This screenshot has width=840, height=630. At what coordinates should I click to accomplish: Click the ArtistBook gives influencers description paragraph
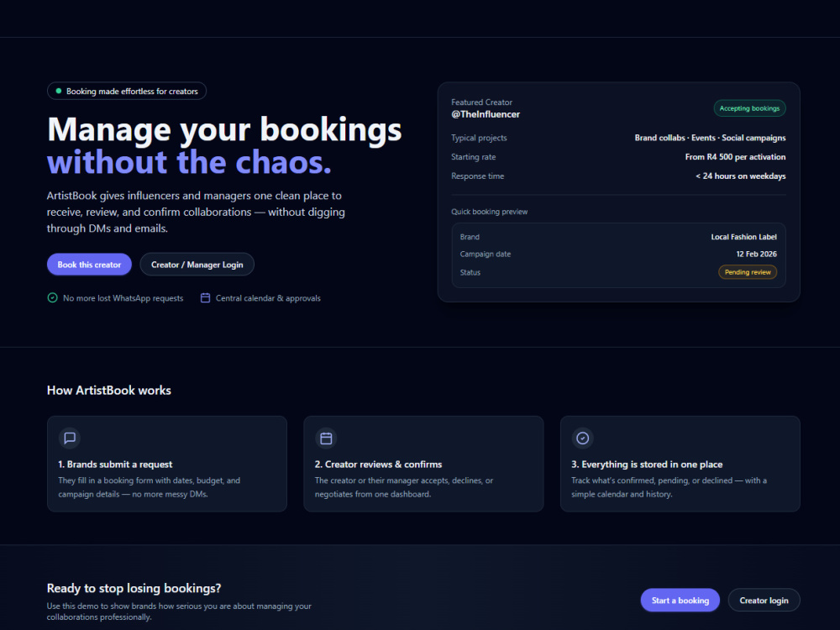pos(196,213)
